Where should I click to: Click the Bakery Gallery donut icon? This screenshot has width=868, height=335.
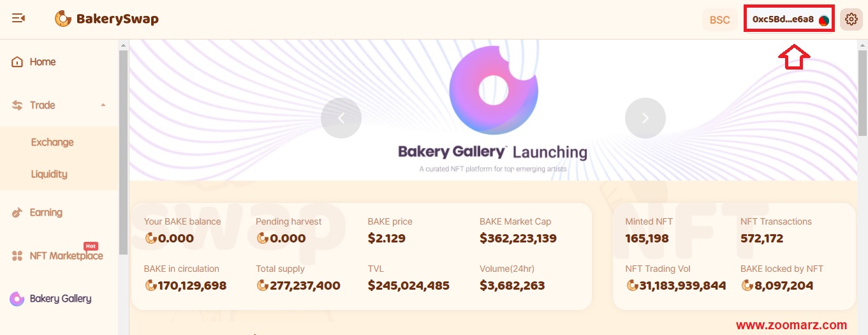17,299
